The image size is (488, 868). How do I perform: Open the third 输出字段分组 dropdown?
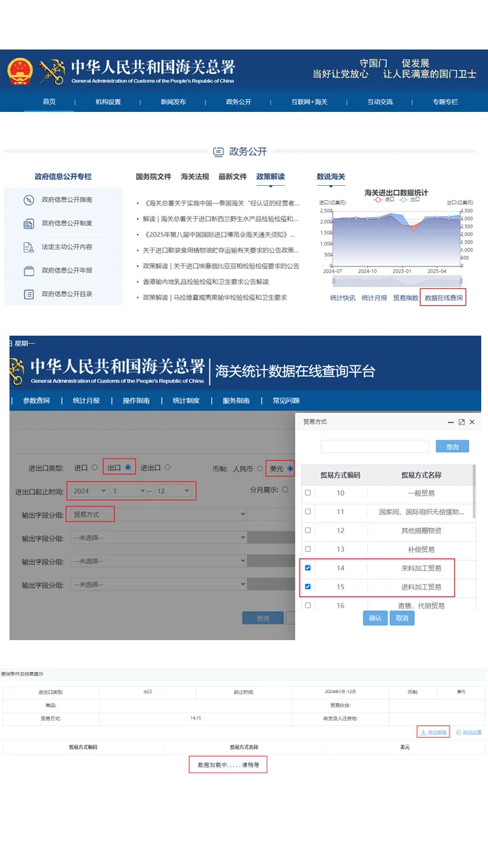click(x=159, y=561)
